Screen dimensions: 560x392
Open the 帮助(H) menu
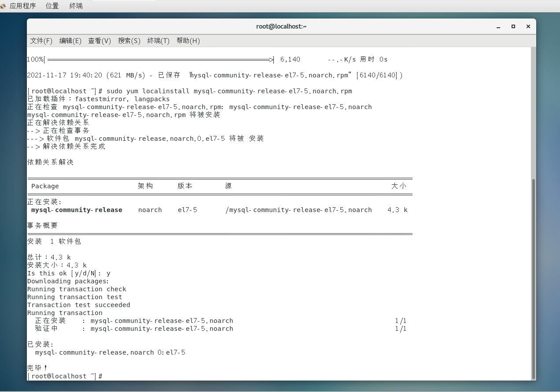pyautogui.click(x=188, y=40)
